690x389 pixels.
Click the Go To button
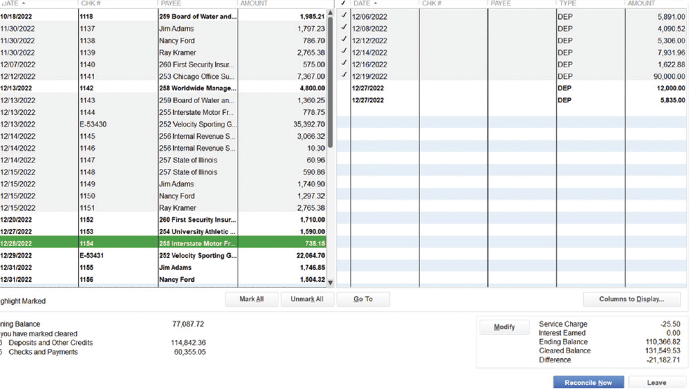(x=363, y=299)
